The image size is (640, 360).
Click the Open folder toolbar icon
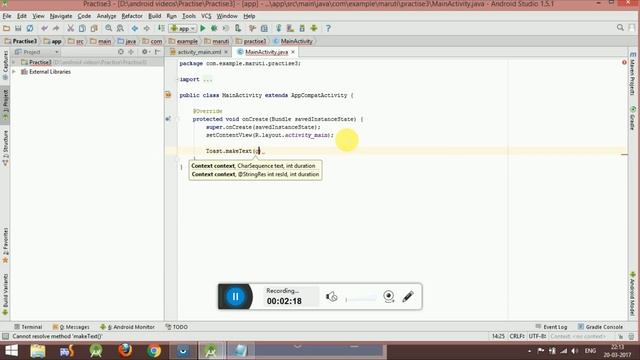pyautogui.click(x=6, y=28)
